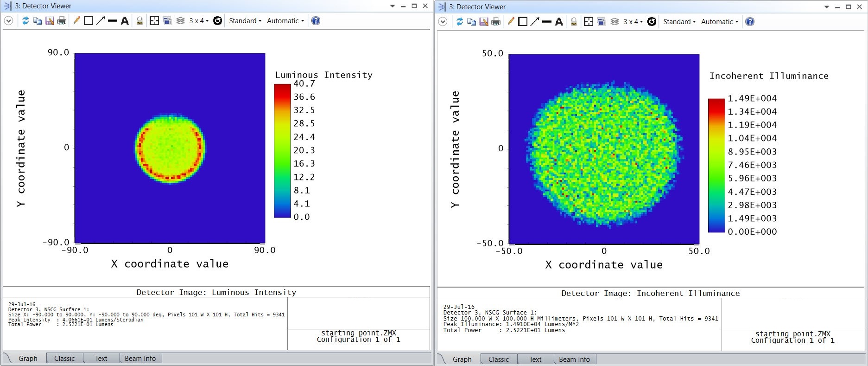Click the 40.7 scale maximum label
The image size is (868, 366).
point(304,83)
